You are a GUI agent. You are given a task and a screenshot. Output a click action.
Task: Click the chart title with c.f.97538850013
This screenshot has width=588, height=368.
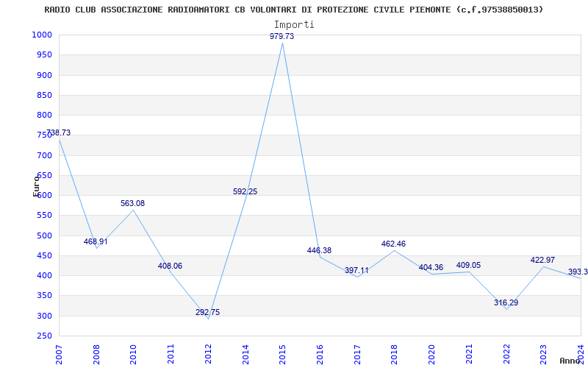[293, 10]
